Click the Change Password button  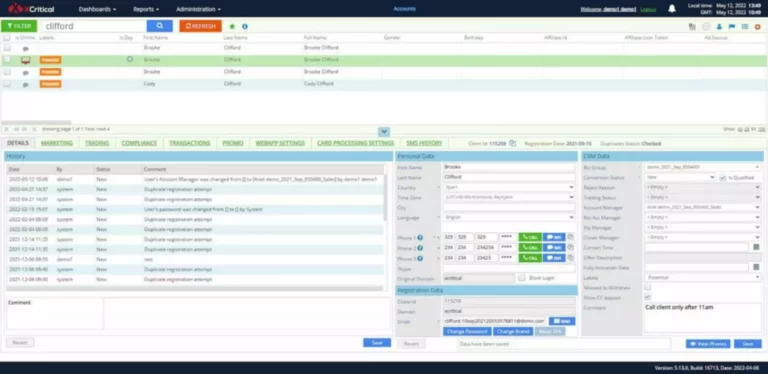[467, 331]
